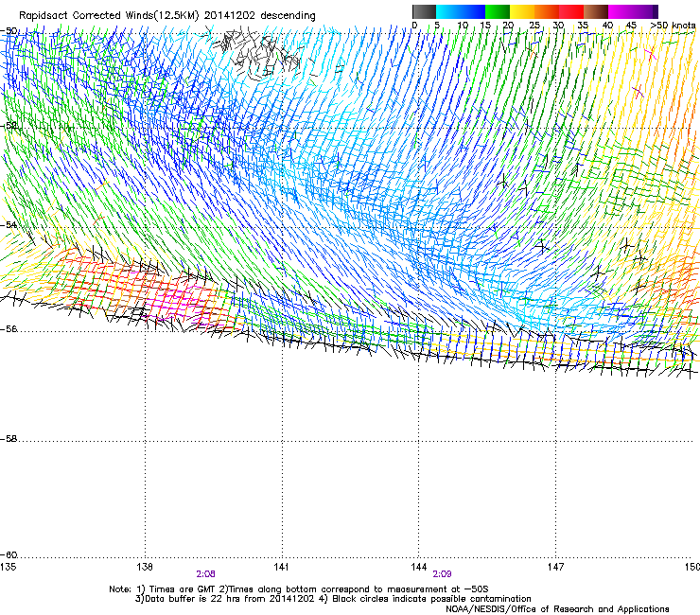This screenshot has width=700, height=615.
Task: Click the '20141202 descending' title text
Action: coord(260,16)
